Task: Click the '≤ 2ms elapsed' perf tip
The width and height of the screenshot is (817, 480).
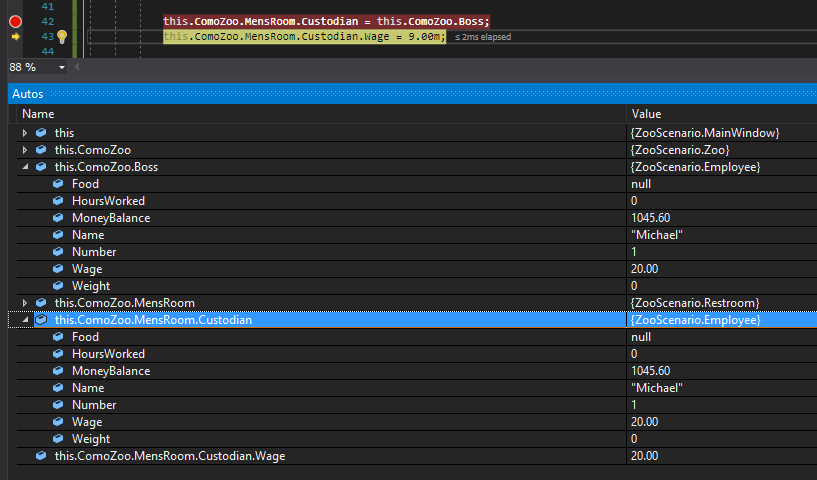Action: click(x=483, y=37)
